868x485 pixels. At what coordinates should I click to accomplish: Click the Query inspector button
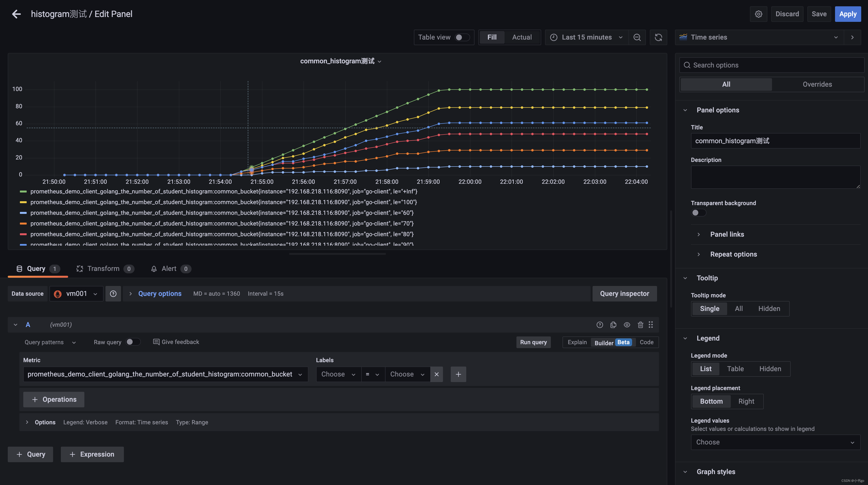[624, 294]
